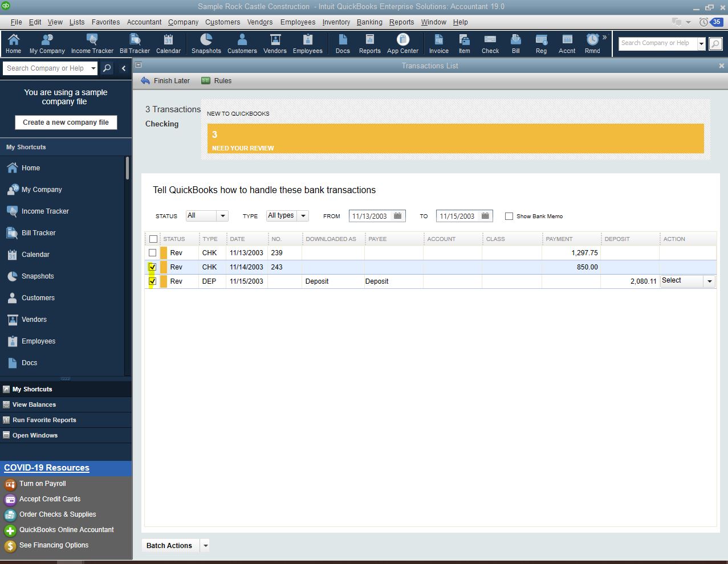Click top-right search magnifier button
This screenshot has width=728, height=564.
pos(715,43)
